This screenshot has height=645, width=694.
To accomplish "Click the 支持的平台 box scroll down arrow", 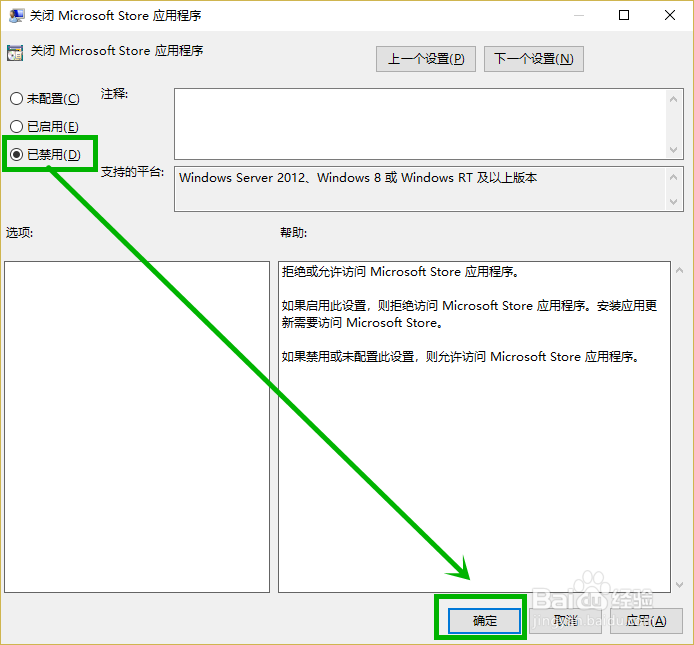I will pos(673,201).
